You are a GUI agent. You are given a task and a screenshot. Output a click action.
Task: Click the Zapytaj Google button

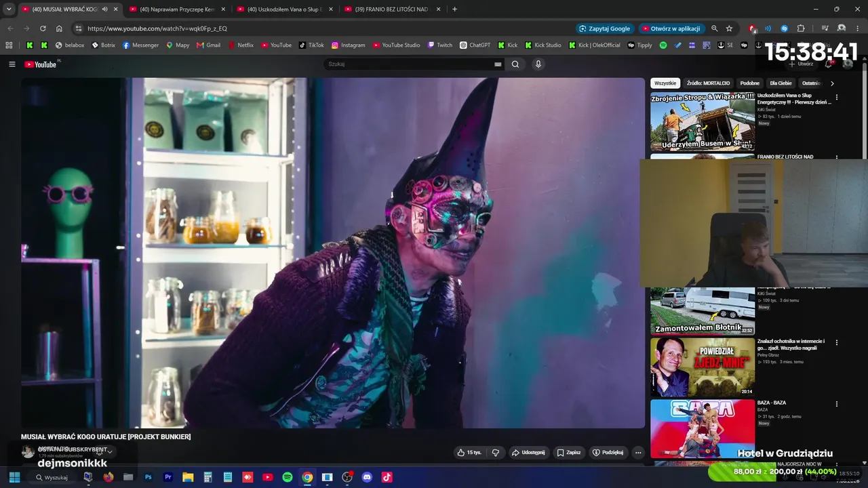(604, 28)
